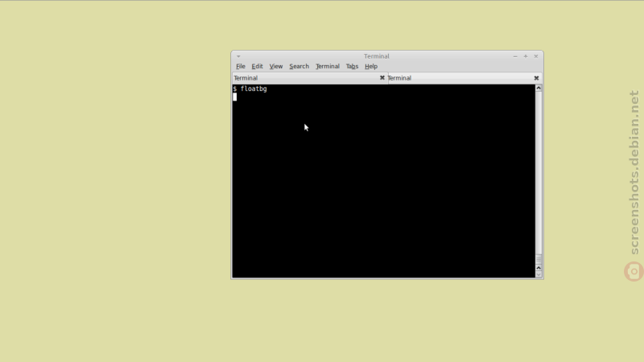Open the Help menu
Viewport: 644px width, 362px height.
(x=371, y=66)
